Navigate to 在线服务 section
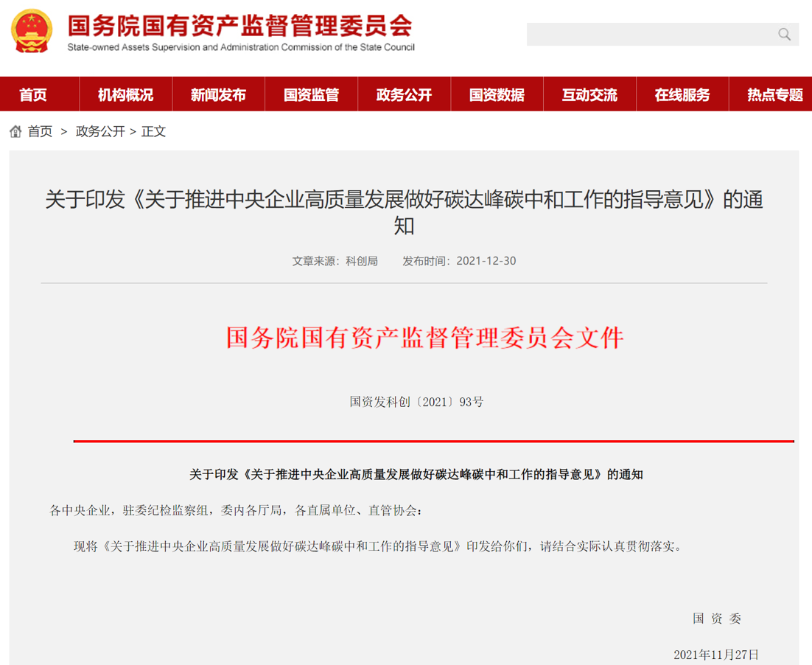 point(682,95)
